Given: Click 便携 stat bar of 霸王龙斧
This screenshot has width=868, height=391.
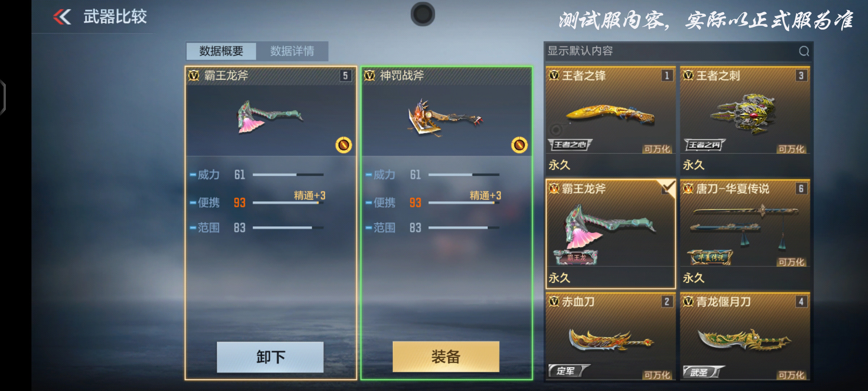Looking at the screenshot, I should tap(288, 203).
